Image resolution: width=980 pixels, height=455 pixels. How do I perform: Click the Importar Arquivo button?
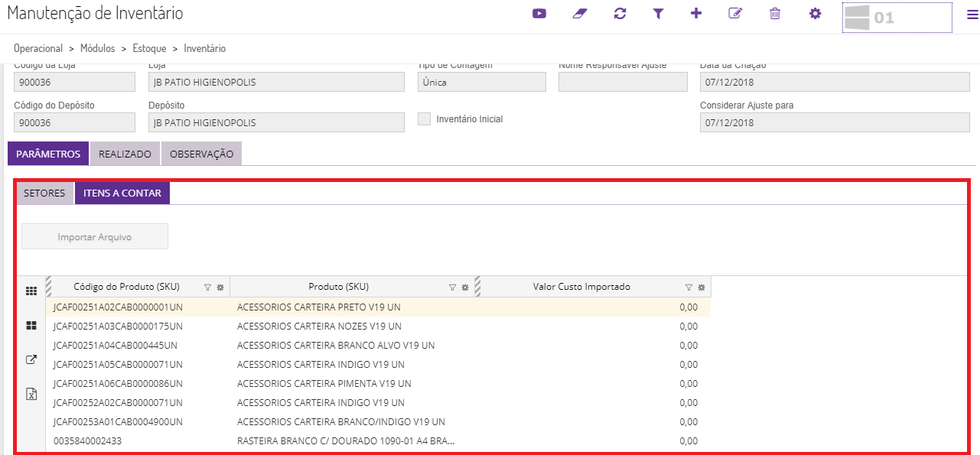[x=95, y=237]
